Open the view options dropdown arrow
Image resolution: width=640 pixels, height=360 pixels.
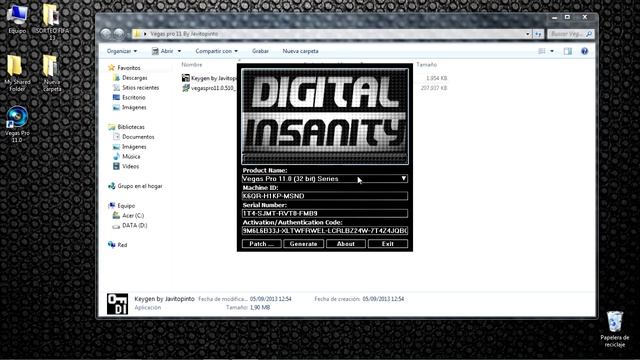[552, 51]
